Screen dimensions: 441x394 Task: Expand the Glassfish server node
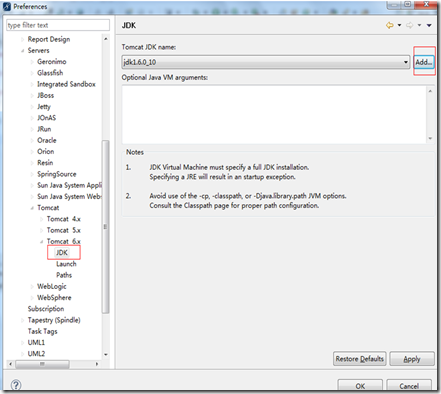32,73
